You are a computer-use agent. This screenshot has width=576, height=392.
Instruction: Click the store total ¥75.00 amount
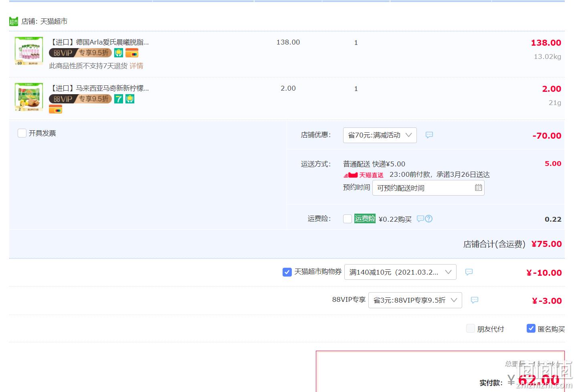click(x=546, y=244)
